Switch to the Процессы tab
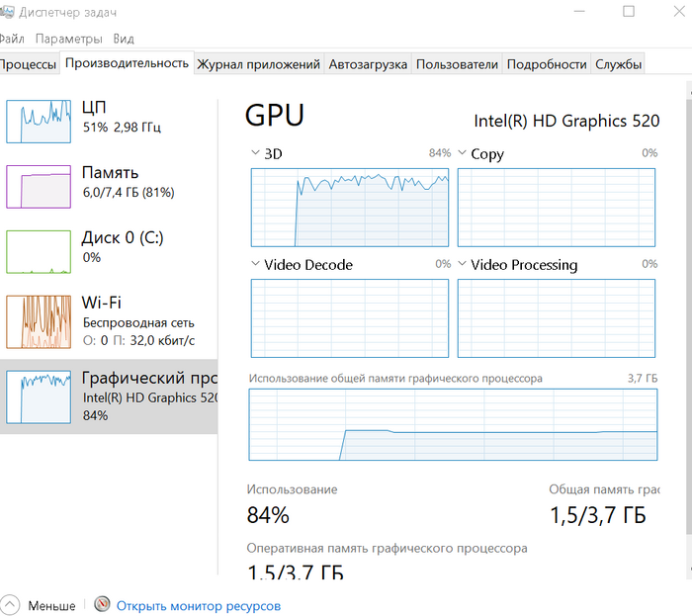692x616 pixels. tap(28, 64)
